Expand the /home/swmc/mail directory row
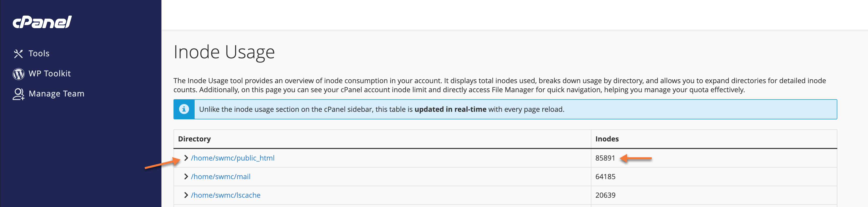The image size is (868, 207). (186, 176)
